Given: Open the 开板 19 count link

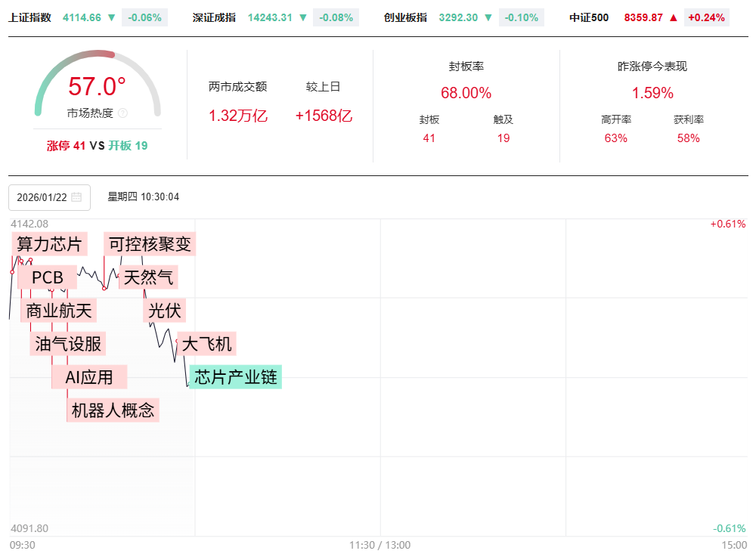Looking at the screenshot, I should click(128, 146).
